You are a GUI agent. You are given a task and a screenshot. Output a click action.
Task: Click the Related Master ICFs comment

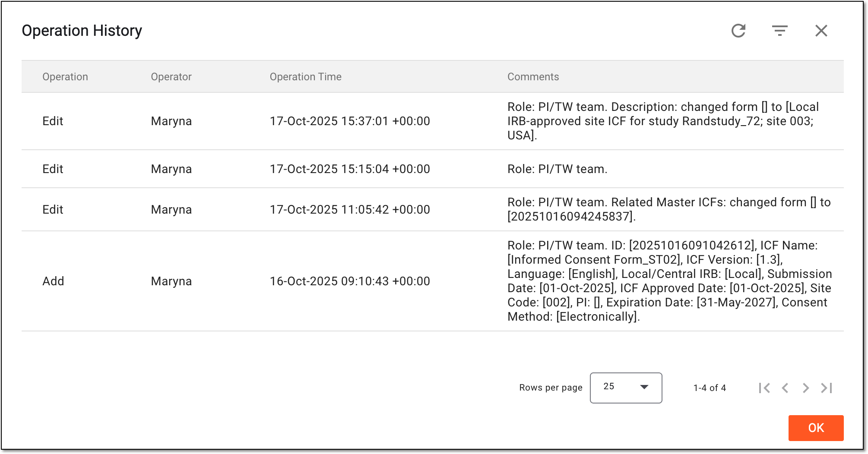coord(669,209)
